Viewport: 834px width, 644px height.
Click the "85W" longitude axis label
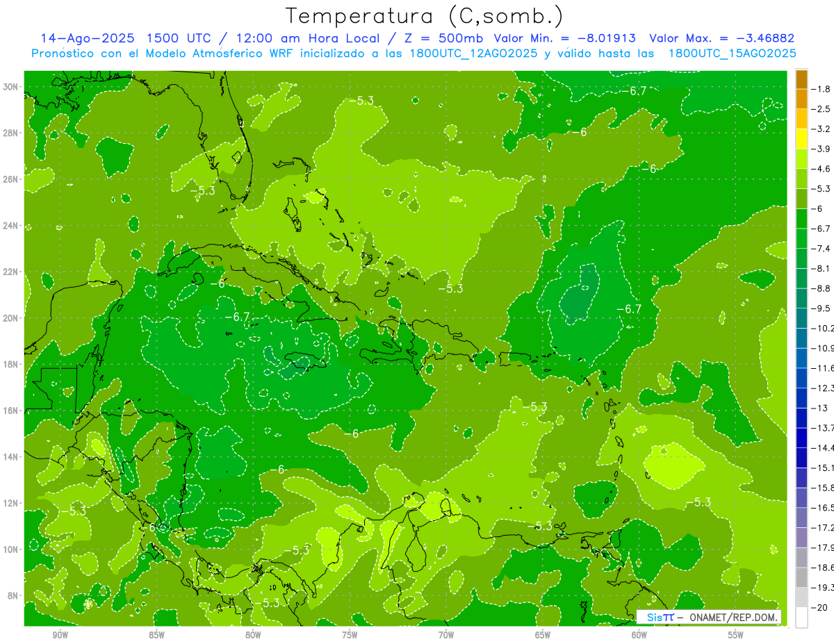[156, 635]
